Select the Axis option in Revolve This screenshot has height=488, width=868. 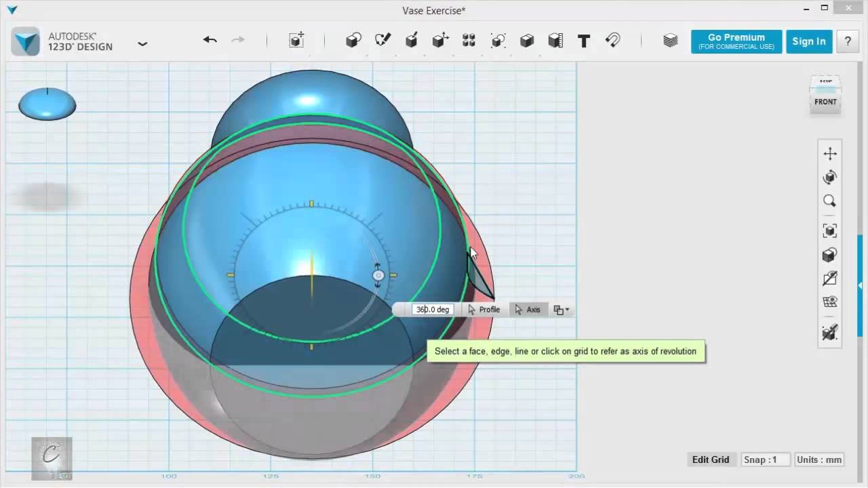(528, 310)
